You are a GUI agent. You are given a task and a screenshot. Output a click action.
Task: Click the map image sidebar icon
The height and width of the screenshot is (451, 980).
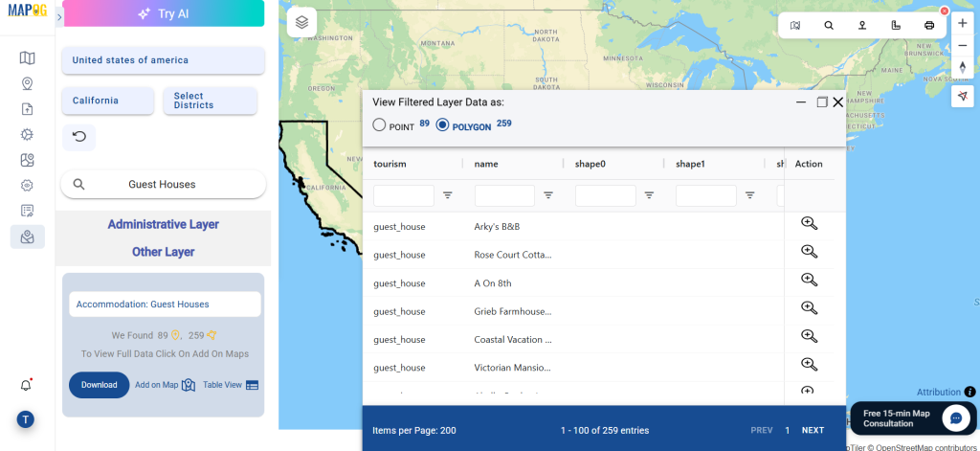pos(27,160)
